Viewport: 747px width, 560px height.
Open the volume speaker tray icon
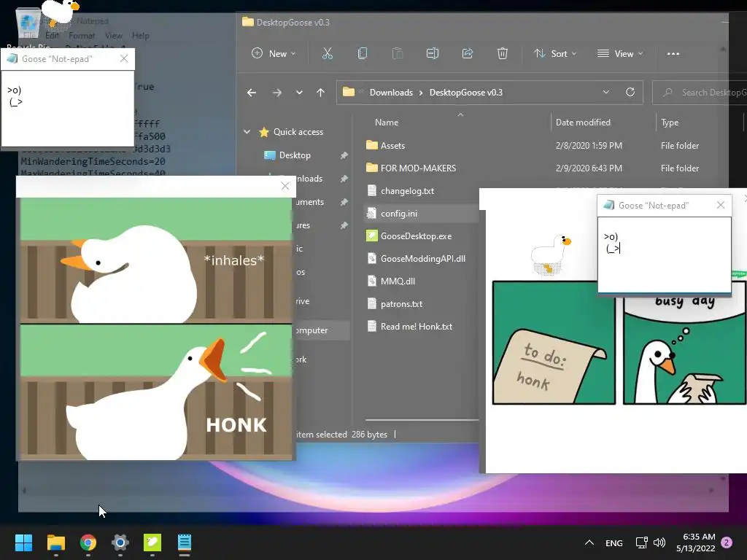[659, 542]
